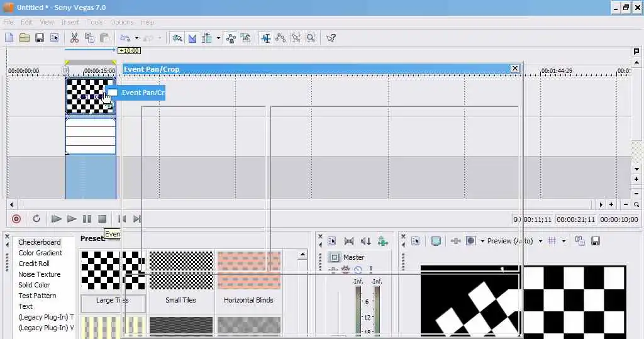Screen dimensions: 644x339
Task: Open Mixer audio properties icon
Action: pos(332,242)
